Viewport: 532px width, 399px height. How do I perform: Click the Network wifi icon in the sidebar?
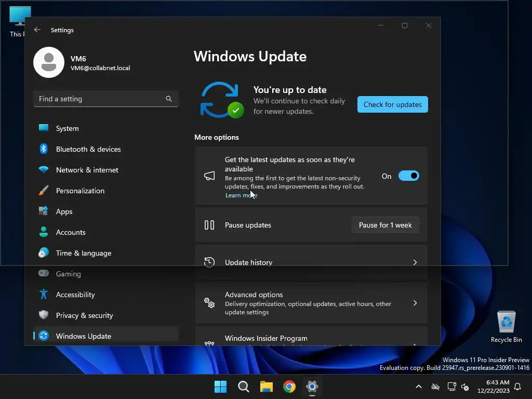tap(44, 169)
